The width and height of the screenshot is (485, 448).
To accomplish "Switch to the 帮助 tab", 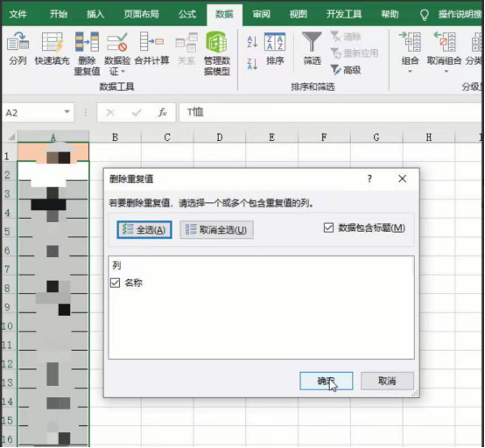I will pyautogui.click(x=390, y=14).
